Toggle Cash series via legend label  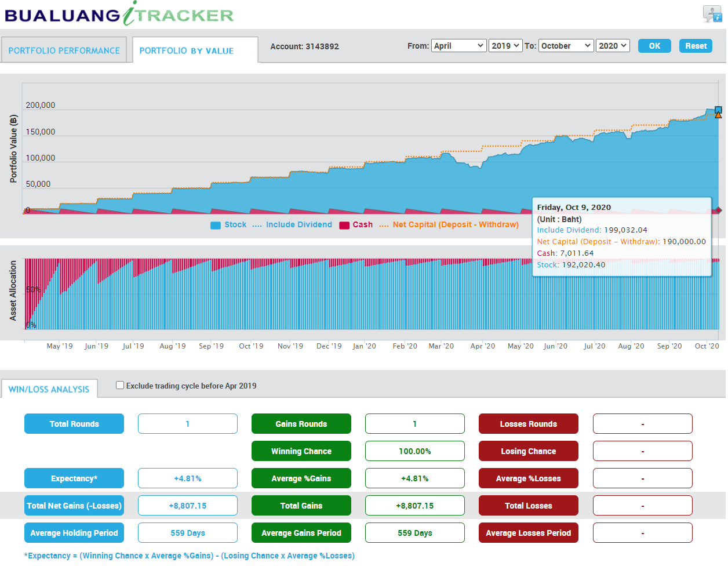[x=362, y=224]
